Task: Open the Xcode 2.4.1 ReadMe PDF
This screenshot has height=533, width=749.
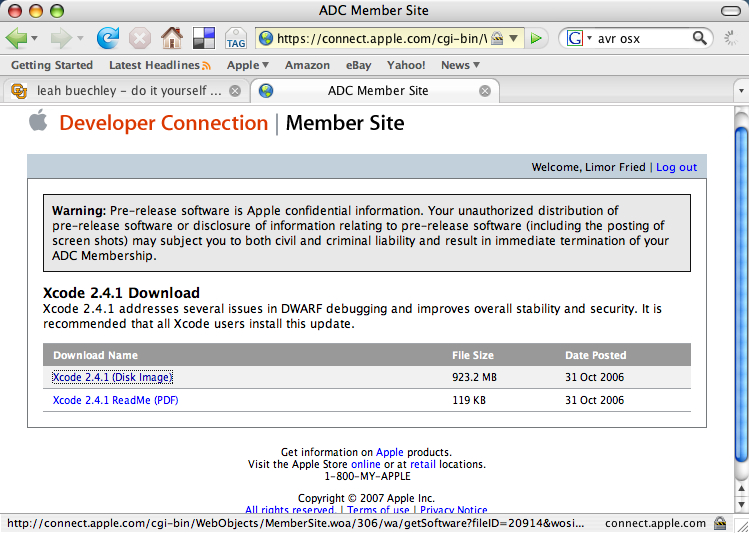Action: pyautogui.click(x=115, y=400)
